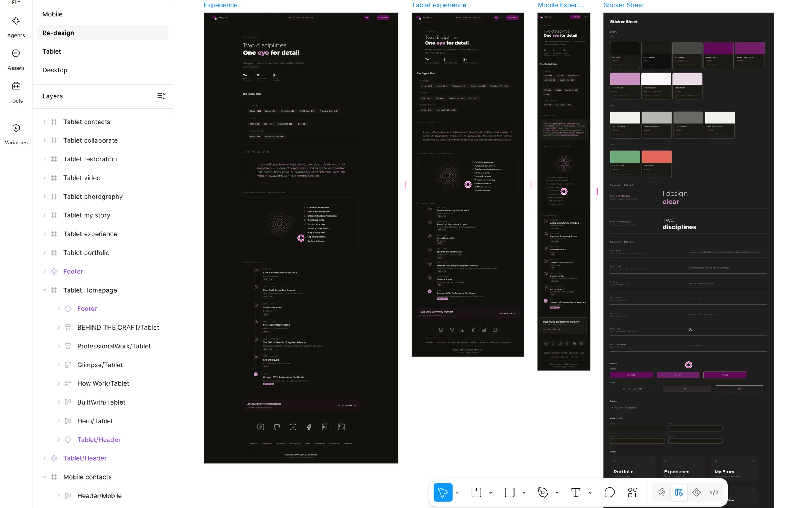Select the Move tool in bottom toolbar

[443, 492]
